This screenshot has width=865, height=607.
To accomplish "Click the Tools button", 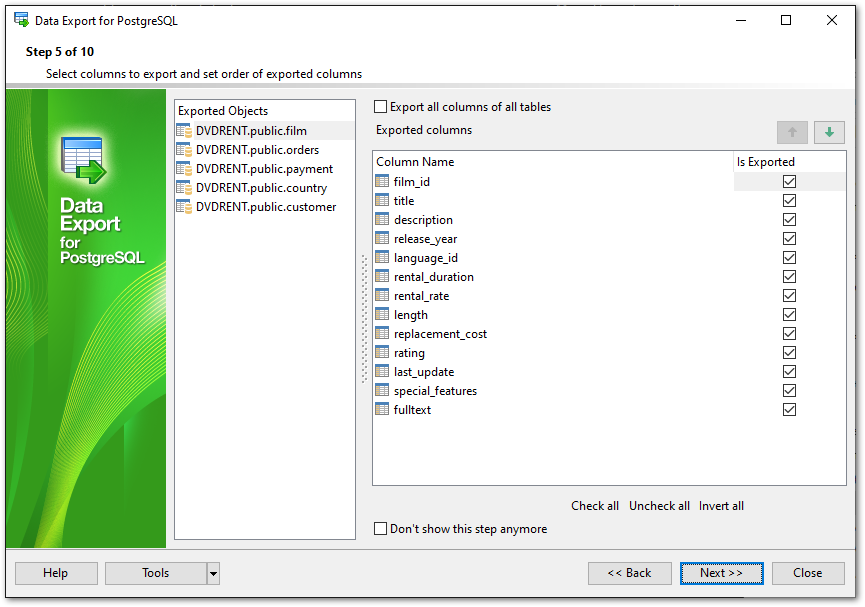I will [156, 573].
